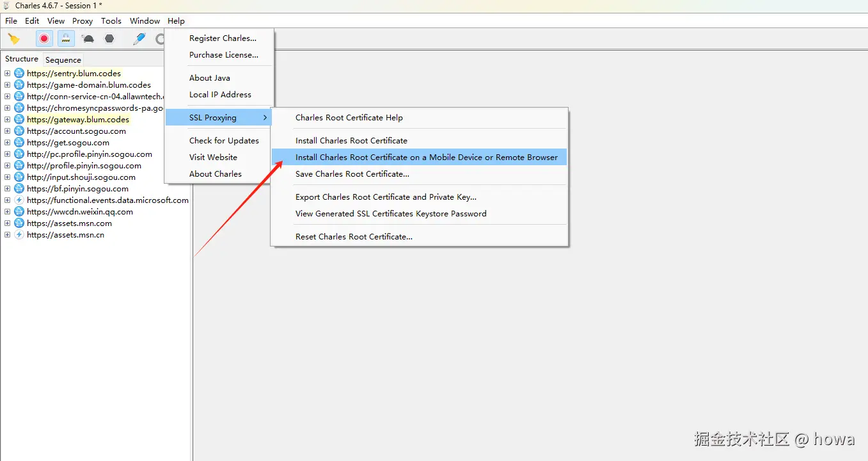Install root certificate on Mobile Device or Remote Browser
Screen dimensions: 868x461
(x=420, y=158)
